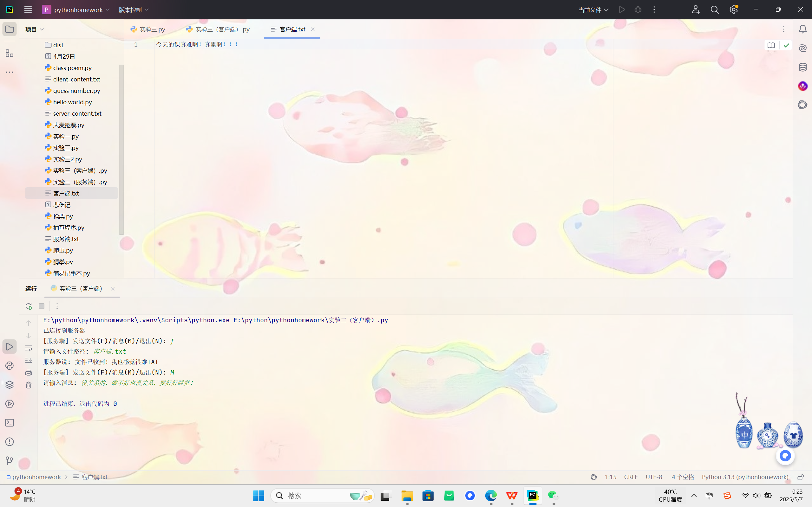The image size is (812, 507).
Task: Toggle file read-only lock in status bar
Action: [801, 477]
